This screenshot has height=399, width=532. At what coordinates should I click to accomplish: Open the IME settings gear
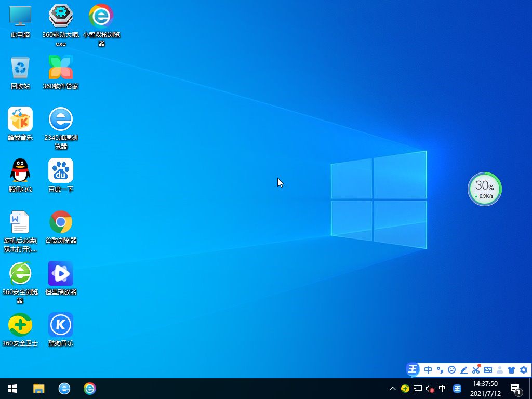[523, 370]
